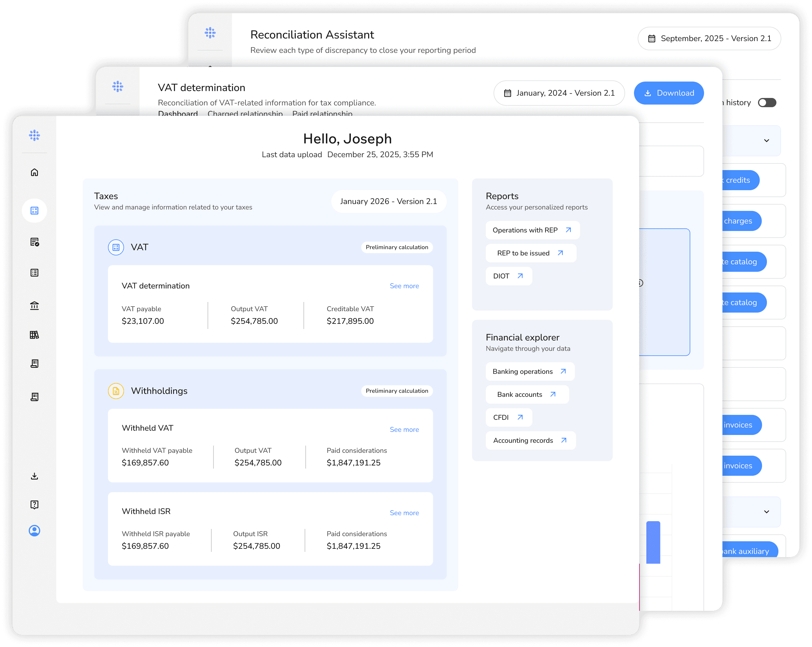The width and height of the screenshot is (812, 647).
Task: Click the books library sidebar icon
Action: 34,335
